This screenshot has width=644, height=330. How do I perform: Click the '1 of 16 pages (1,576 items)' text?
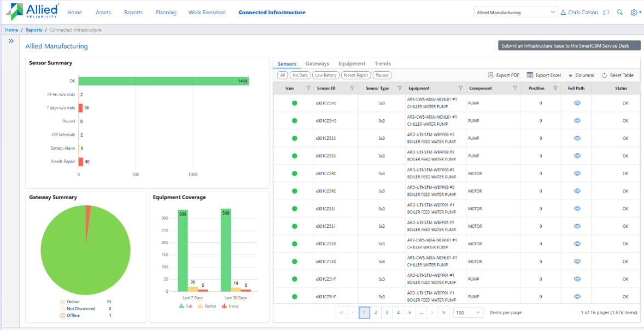608,312
